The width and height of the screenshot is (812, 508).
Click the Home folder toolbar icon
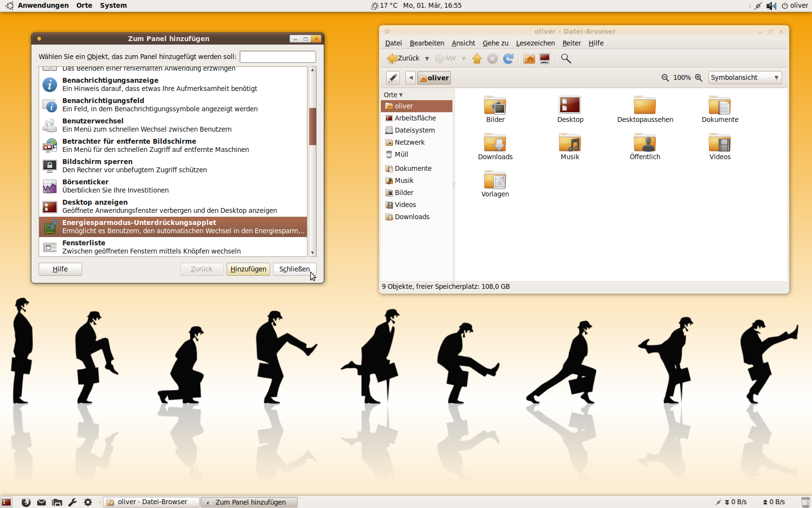click(529, 59)
